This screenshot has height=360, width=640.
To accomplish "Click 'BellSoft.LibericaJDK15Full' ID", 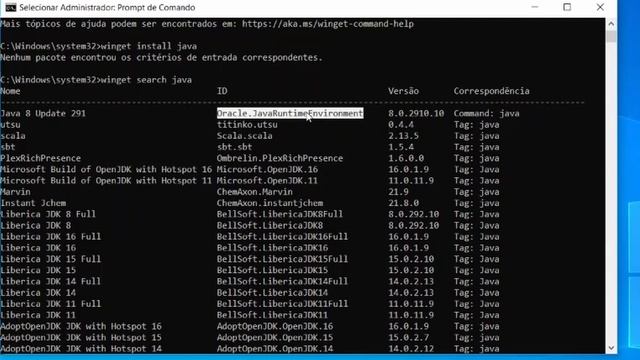I will tap(282, 259).
